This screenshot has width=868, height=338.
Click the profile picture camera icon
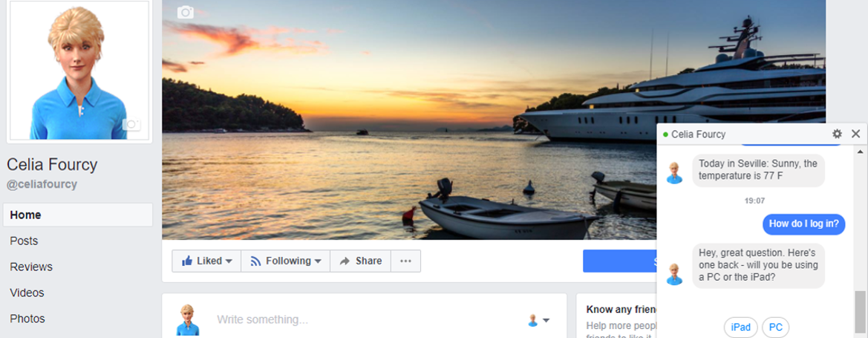pyautogui.click(x=131, y=125)
